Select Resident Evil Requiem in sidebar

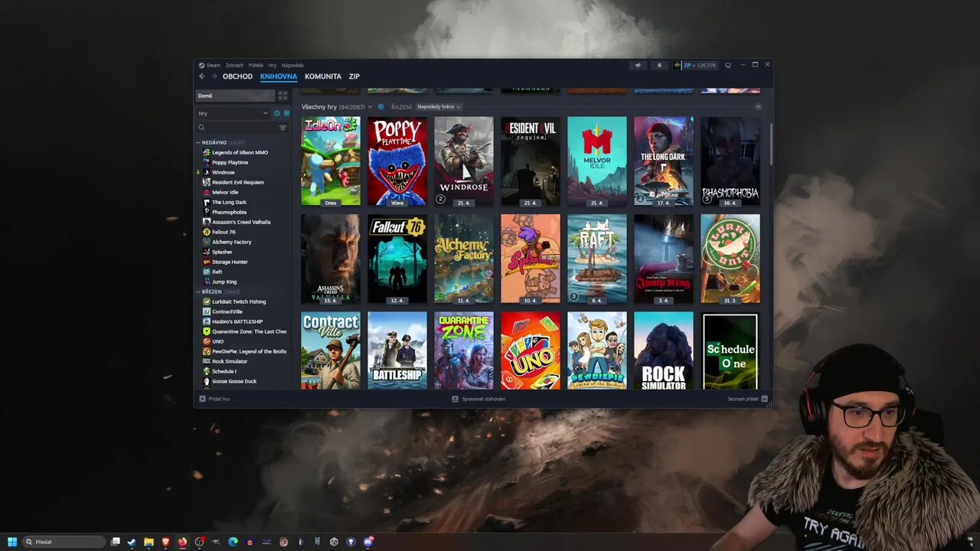237,182
